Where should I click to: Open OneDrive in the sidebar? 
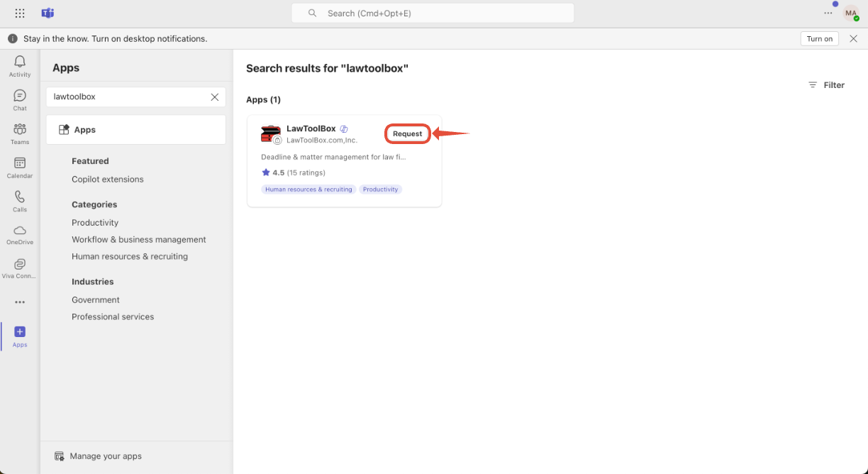pyautogui.click(x=20, y=234)
